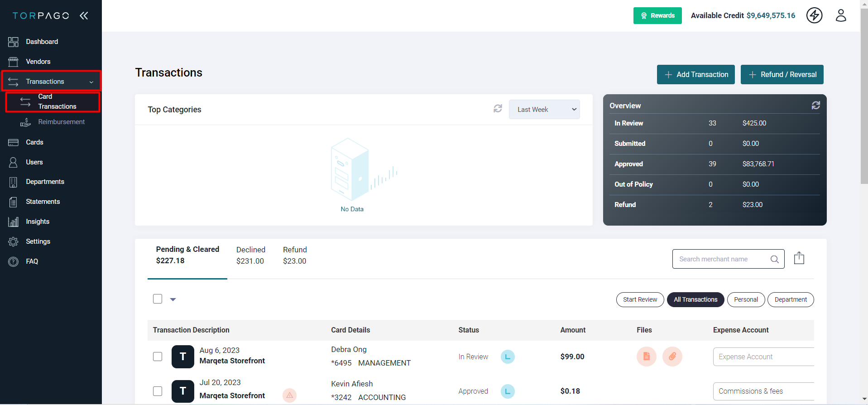The image size is (868, 405).
Task: Click Start Review button
Action: coord(640,300)
